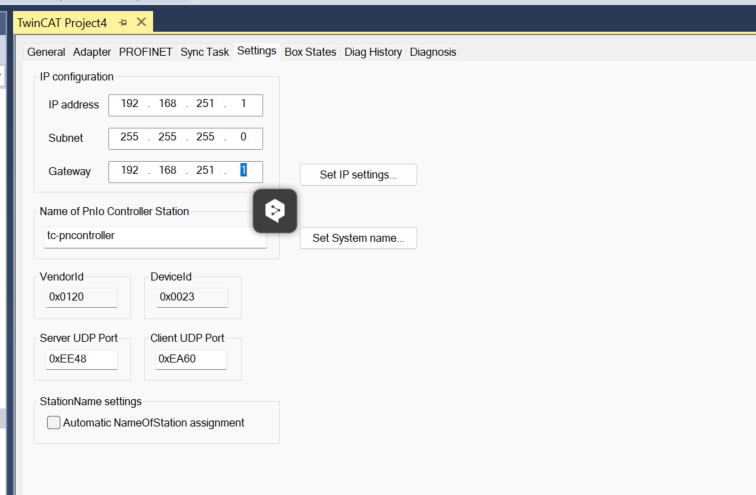Go to the Sync Task tab

click(204, 52)
